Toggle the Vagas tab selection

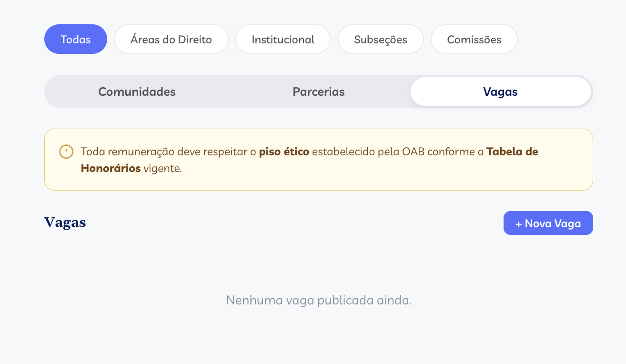(500, 91)
